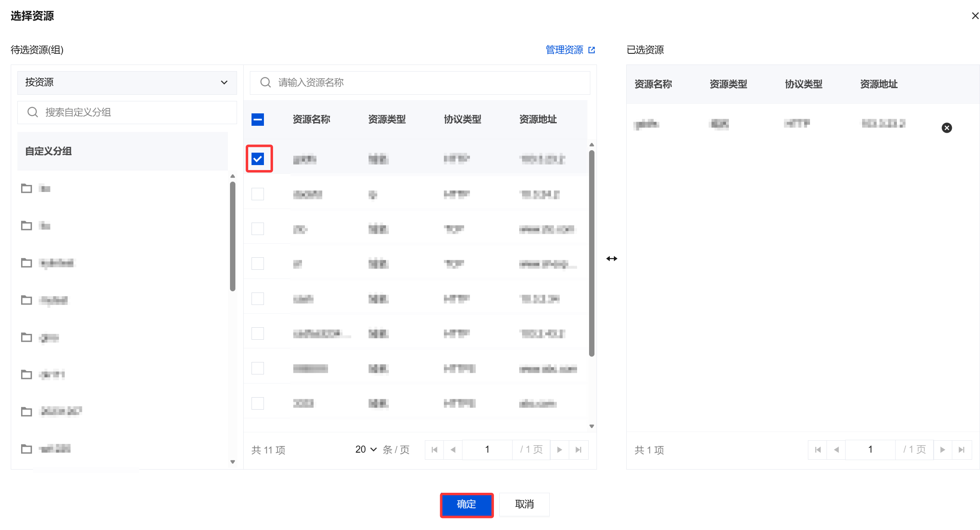Go to previous page in selected resources panel
Viewport: 980px width, 530px height.
[836, 450]
